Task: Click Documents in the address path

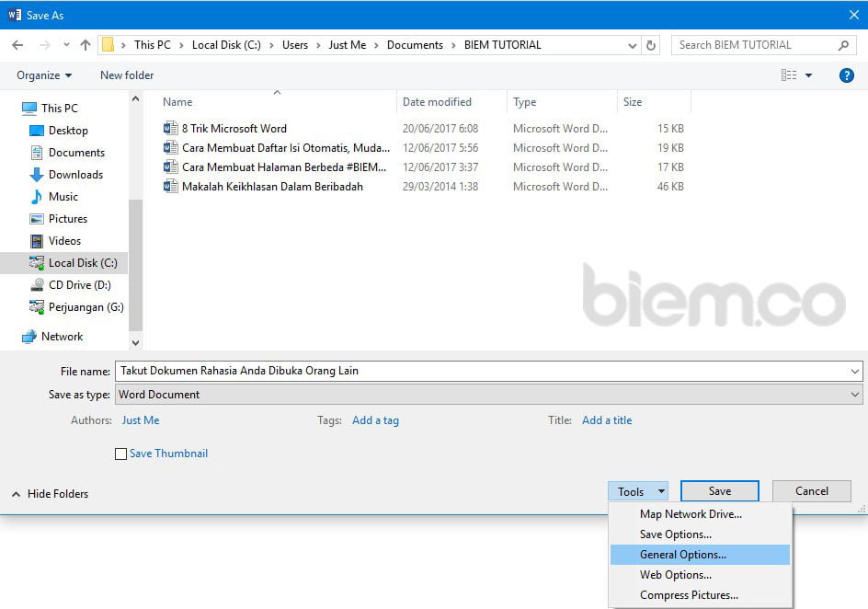Action: click(416, 45)
